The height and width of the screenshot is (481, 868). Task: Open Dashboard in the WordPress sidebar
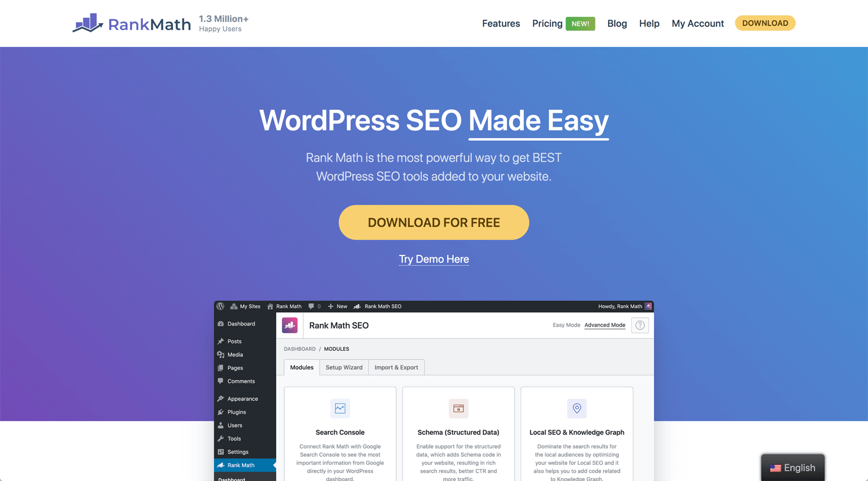[241, 324]
